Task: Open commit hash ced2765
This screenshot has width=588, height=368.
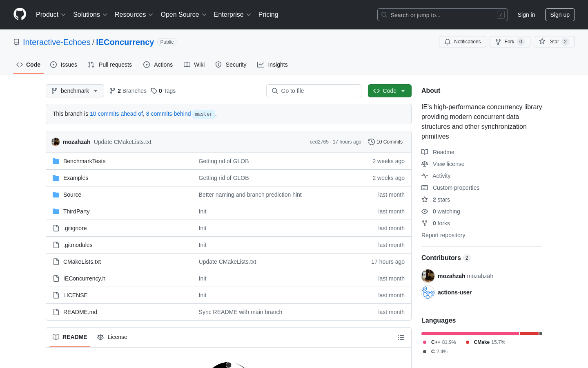Action: (x=319, y=142)
